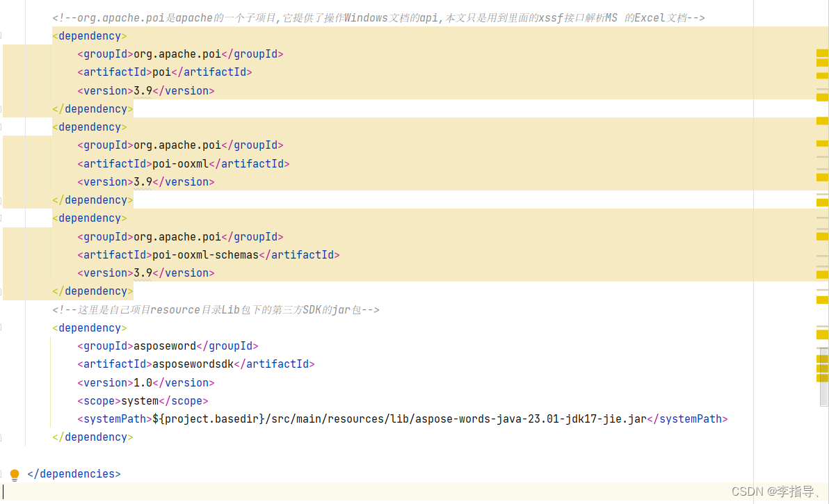Viewport: 829px width, 504px height.
Task: Click the 'poi-ooxml-schemas' artifactId value
Action: [206, 255]
